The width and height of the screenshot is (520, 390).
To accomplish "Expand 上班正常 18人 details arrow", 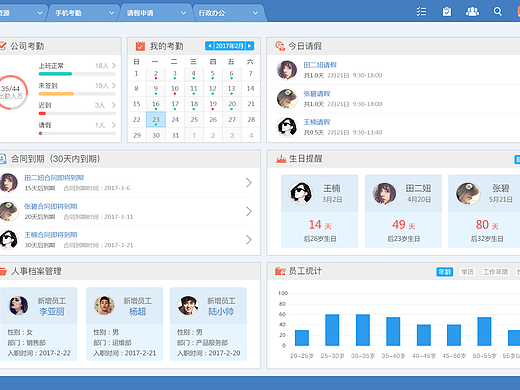I will (114, 65).
